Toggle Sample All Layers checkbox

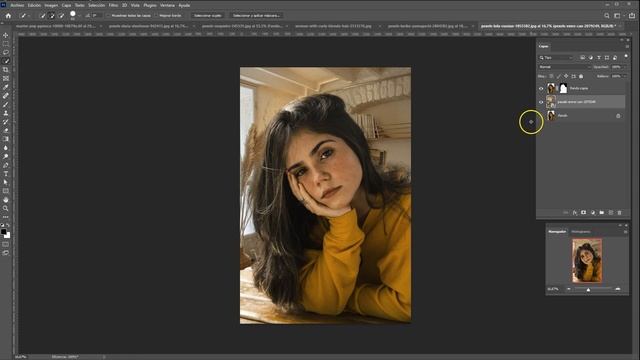pos(109,16)
